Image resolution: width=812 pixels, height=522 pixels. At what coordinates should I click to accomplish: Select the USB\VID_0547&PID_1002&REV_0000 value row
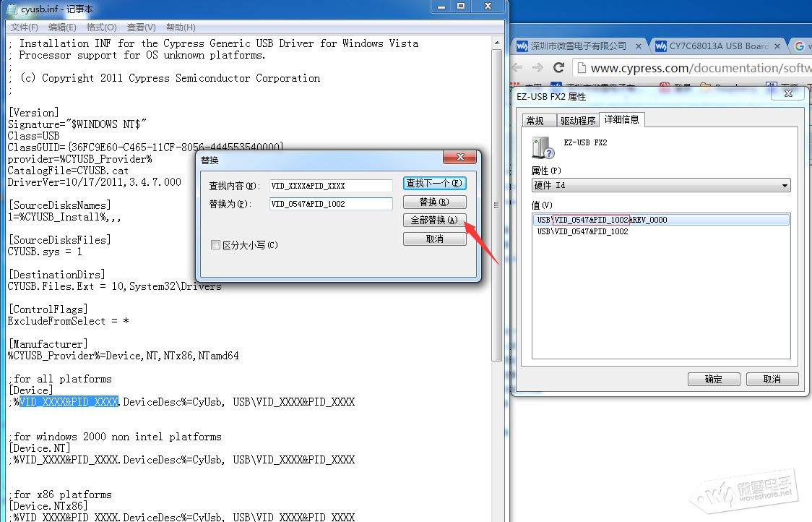[x=661, y=220]
